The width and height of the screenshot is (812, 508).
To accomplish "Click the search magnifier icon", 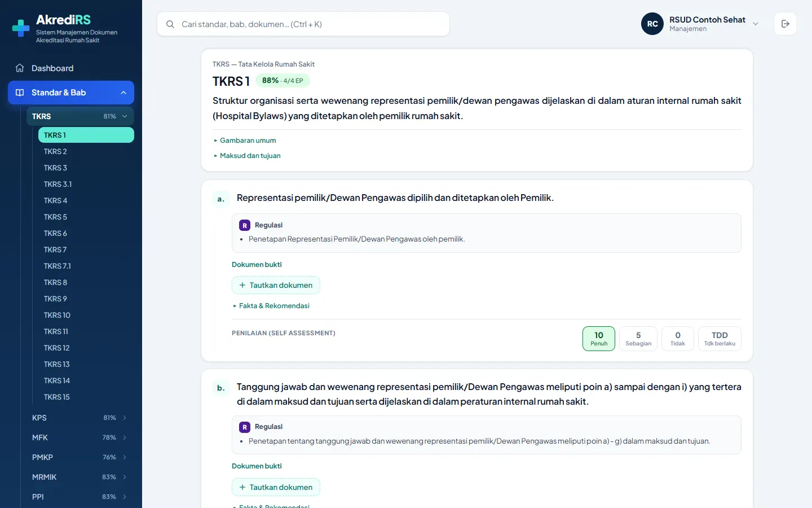I will point(170,24).
